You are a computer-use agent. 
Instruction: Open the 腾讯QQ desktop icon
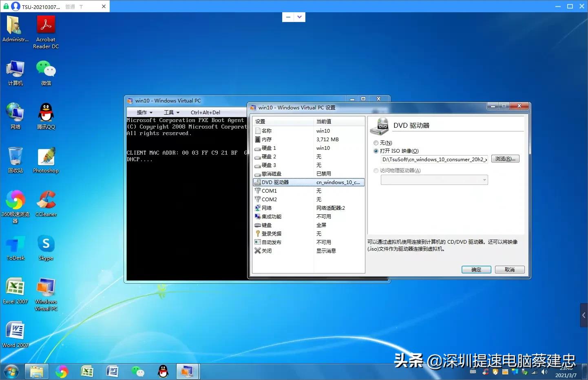[x=46, y=114]
